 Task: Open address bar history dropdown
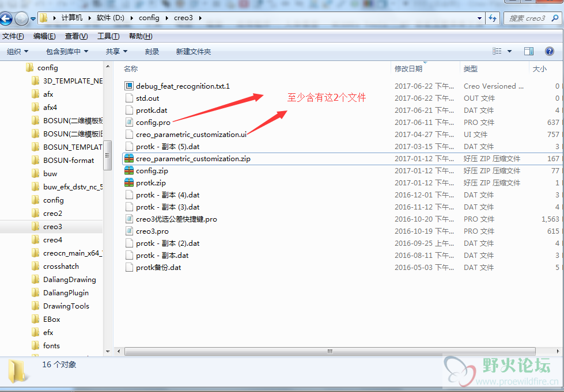[x=479, y=18]
